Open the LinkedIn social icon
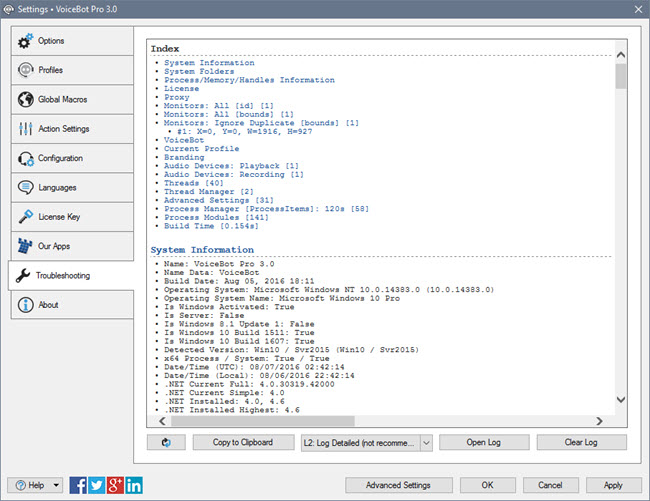The image size is (650, 501). pyautogui.click(x=133, y=485)
